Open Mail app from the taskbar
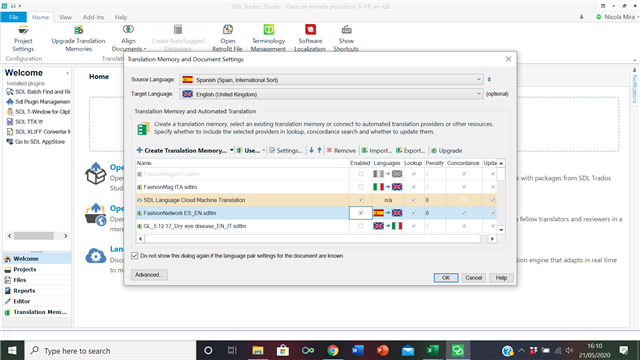 407,350
